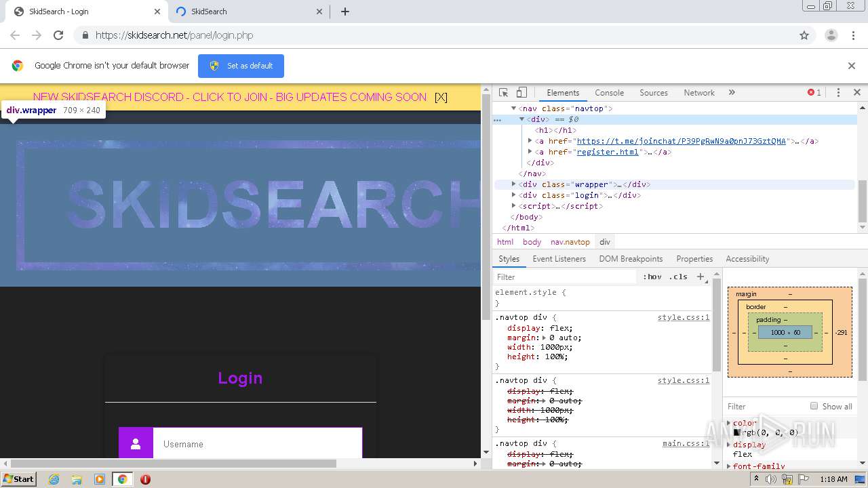Click the purple user icon beside Username

click(x=136, y=444)
